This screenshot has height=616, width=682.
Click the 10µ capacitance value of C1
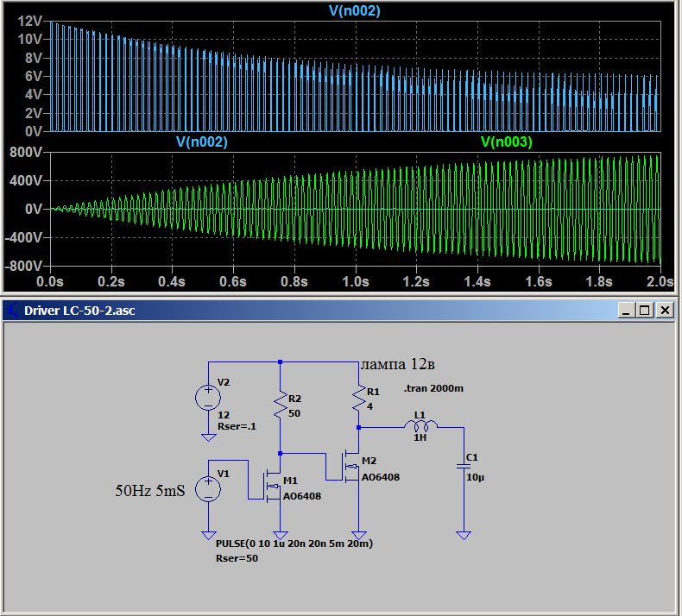[x=474, y=477]
